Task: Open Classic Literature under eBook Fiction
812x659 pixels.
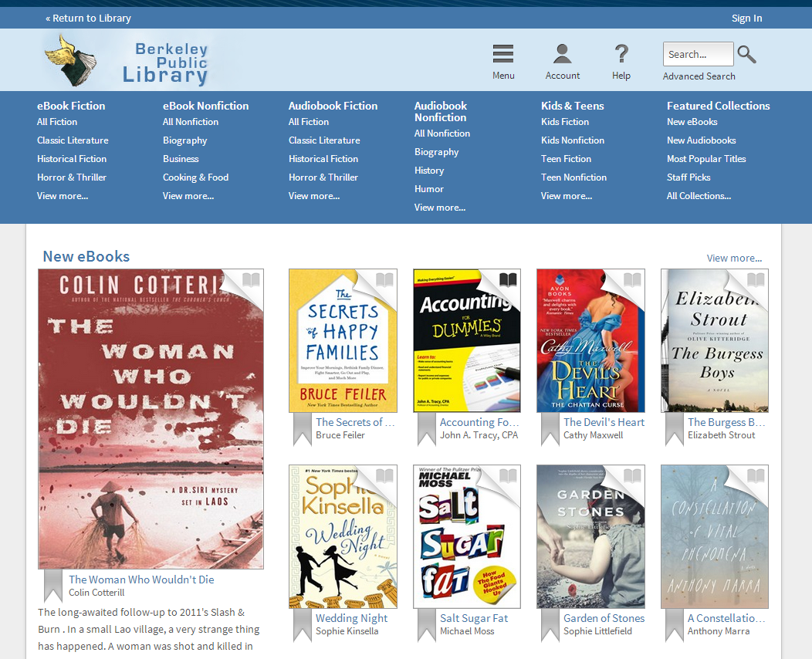Action: 73,140
